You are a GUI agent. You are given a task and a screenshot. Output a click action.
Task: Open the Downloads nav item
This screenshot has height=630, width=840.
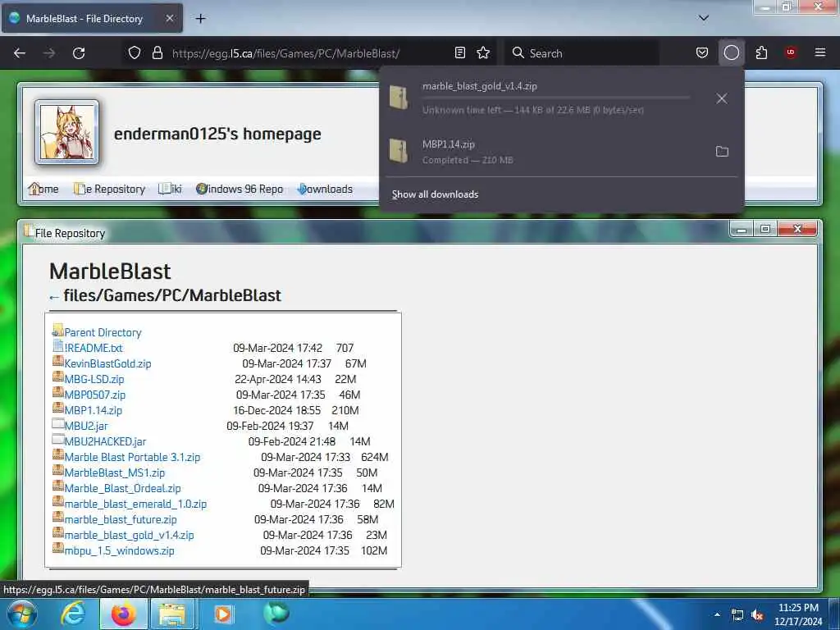point(325,189)
